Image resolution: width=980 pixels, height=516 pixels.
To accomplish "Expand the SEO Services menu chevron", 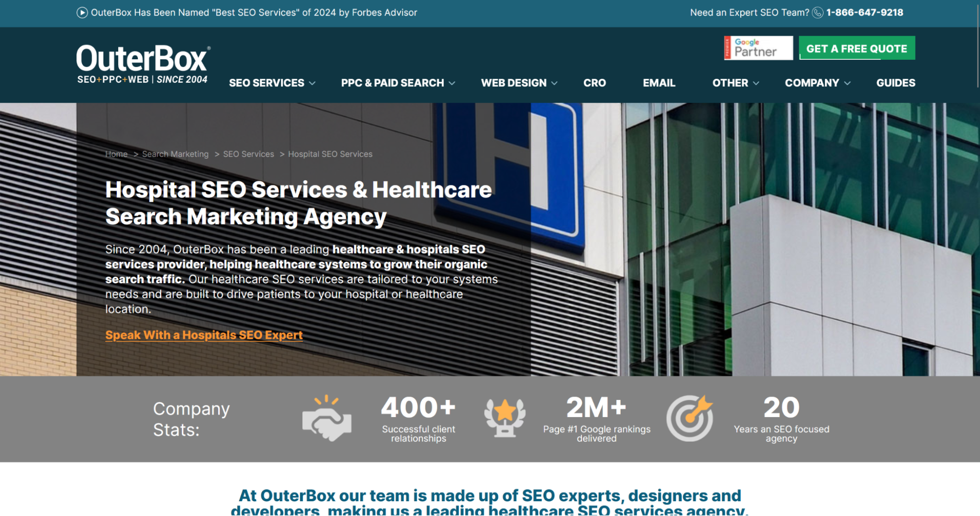I will (312, 83).
